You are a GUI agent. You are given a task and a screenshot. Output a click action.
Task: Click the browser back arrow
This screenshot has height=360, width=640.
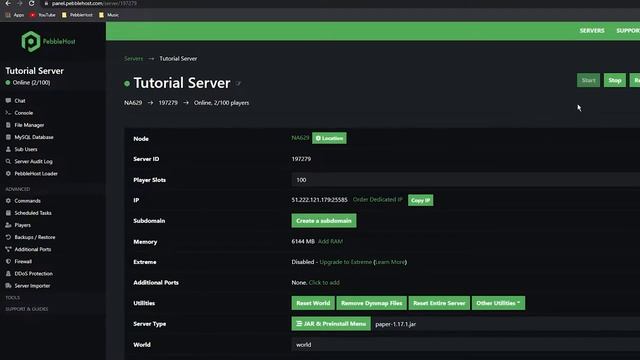(8, 3)
